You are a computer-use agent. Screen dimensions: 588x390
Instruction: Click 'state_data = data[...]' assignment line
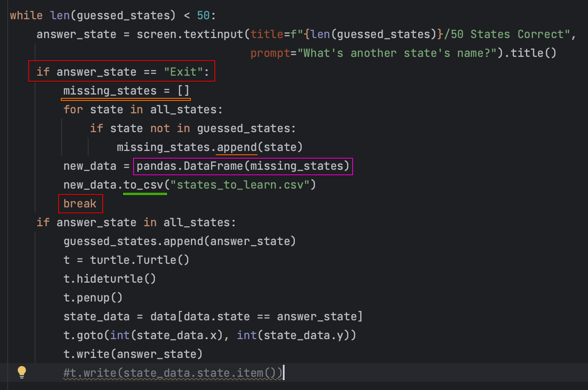[x=213, y=317]
